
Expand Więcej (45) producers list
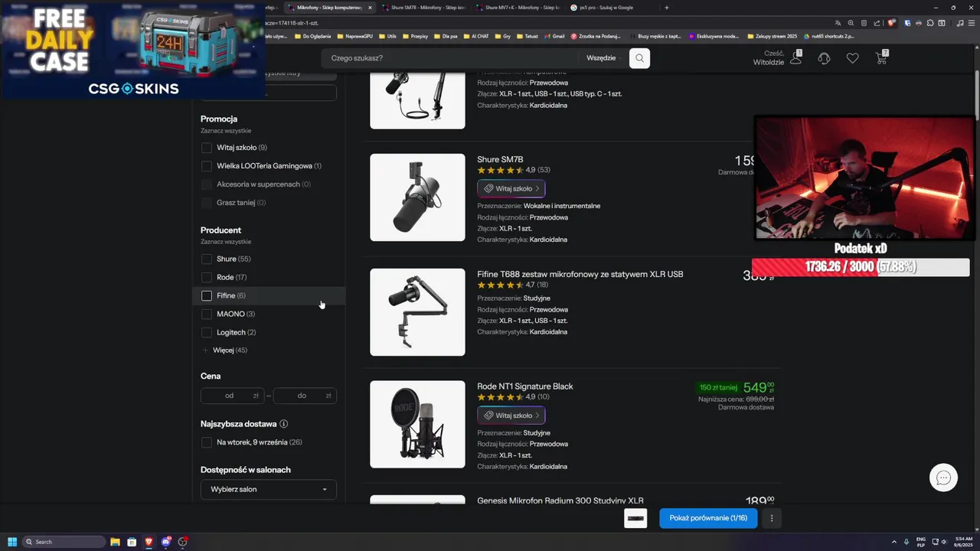pyautogui.click(x=225, y=350)
